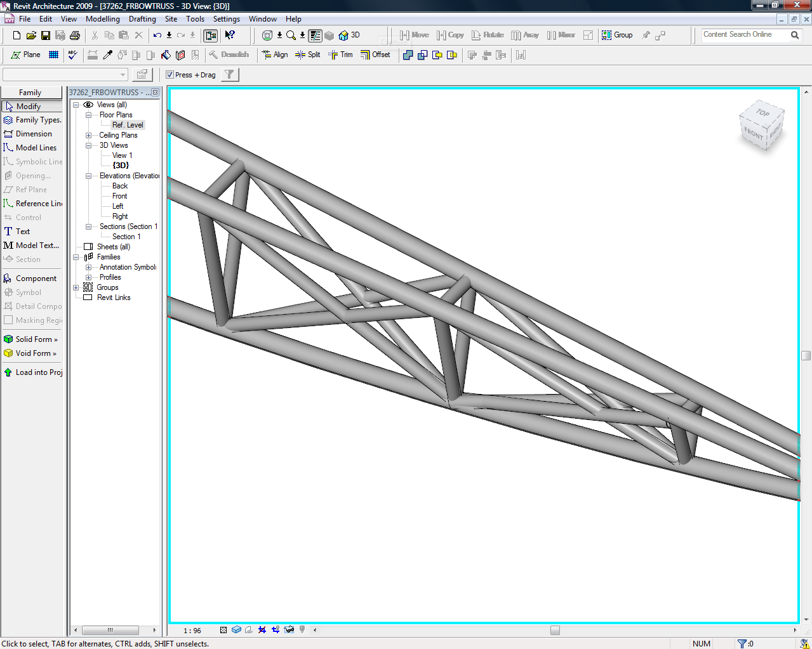Select the Trim tool
This screenshot has height=649, width=812.
pyautogui.click(x=341, y=55)
